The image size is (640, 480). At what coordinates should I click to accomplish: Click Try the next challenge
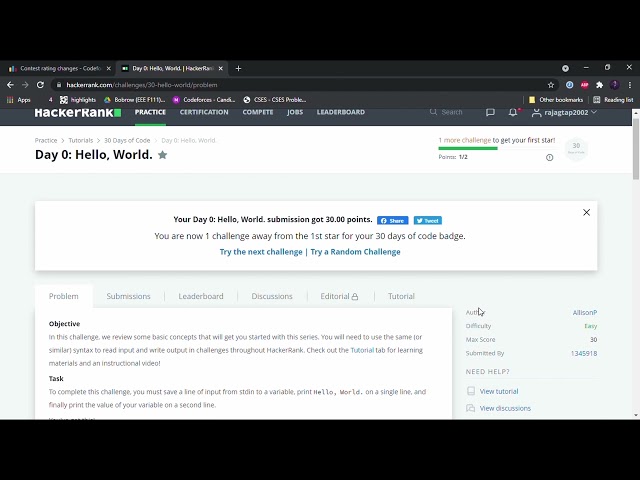(x=261, y=252)
